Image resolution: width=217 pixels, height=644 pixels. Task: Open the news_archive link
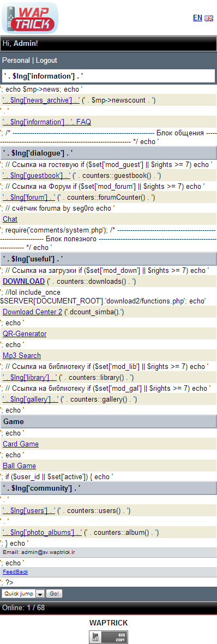point(41,100)
